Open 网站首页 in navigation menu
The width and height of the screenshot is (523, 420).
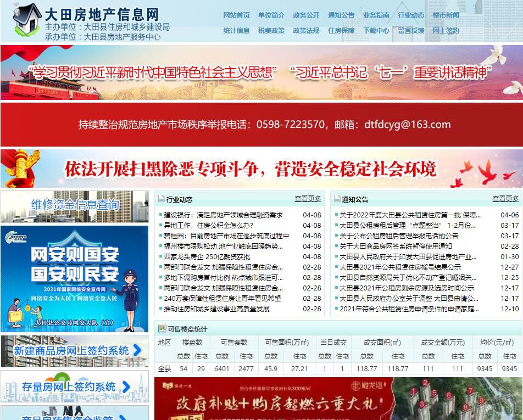[x=236, y=15]
